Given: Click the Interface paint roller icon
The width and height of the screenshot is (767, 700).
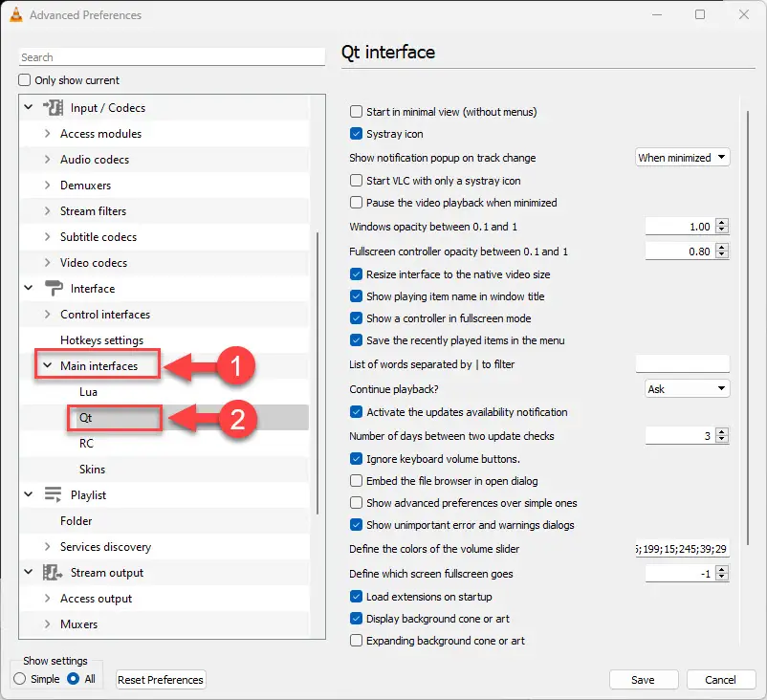Looking at the screenshot, I should pos(54,288).
